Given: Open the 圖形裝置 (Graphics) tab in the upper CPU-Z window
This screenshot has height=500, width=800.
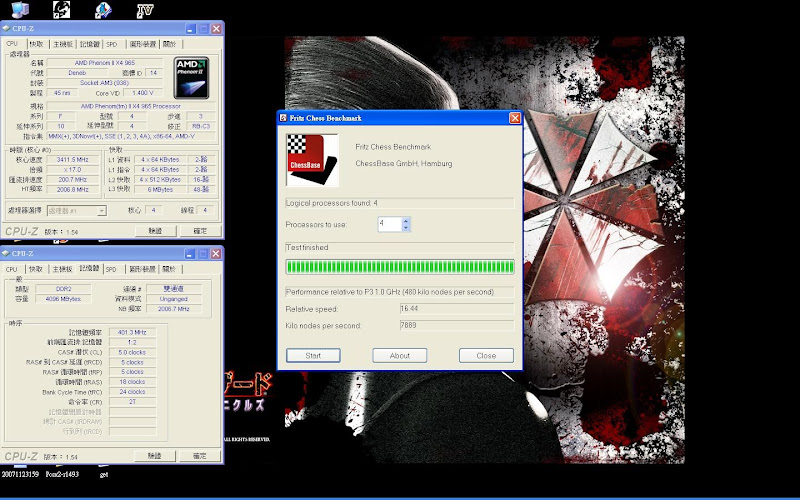Looking at the screenshot, I should coord(142,44).
